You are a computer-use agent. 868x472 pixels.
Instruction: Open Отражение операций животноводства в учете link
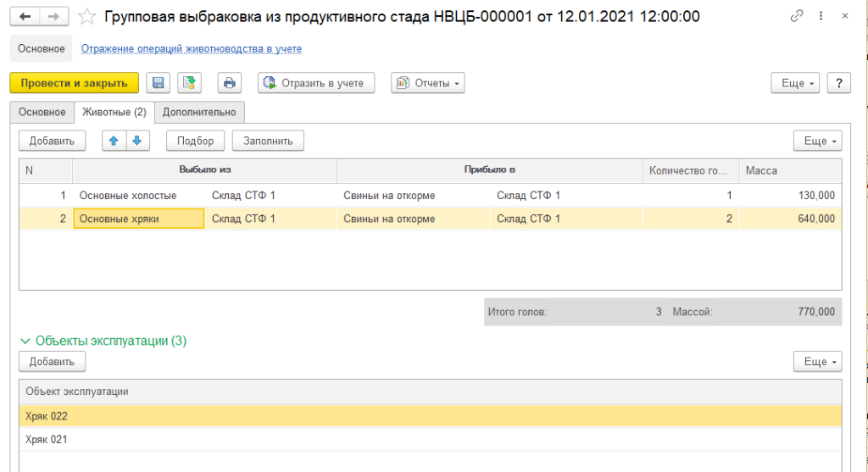(191, 49)
